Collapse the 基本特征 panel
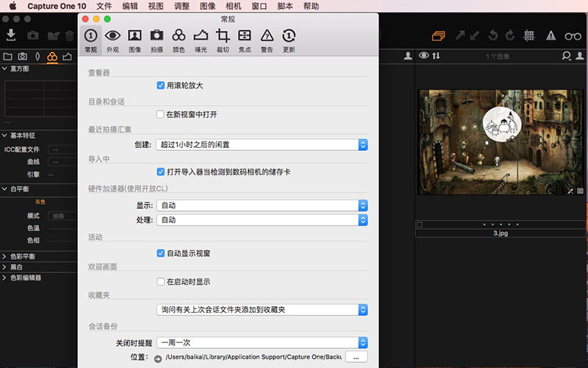 click(4, 135)
